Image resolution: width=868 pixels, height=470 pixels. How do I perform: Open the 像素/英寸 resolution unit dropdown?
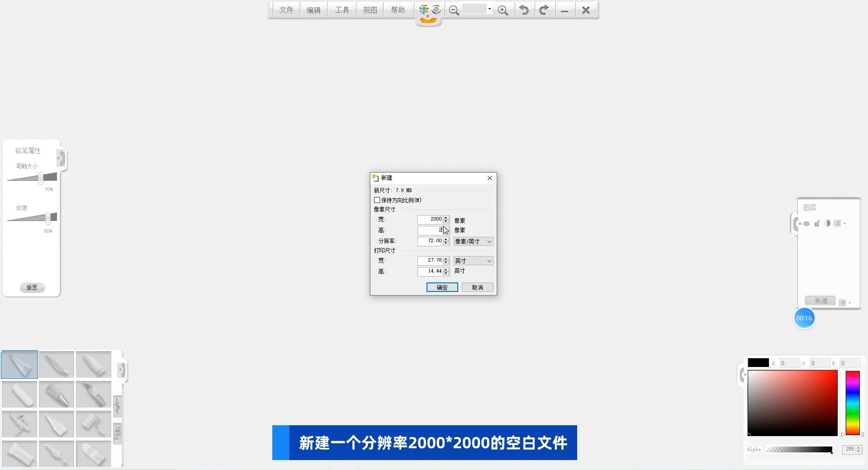473,241
